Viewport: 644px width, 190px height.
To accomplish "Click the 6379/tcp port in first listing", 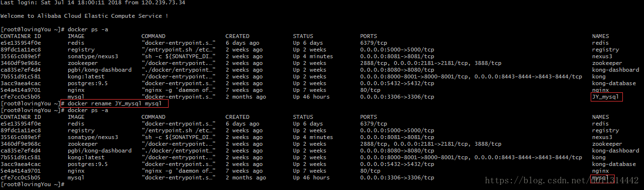I will [374, 43].
